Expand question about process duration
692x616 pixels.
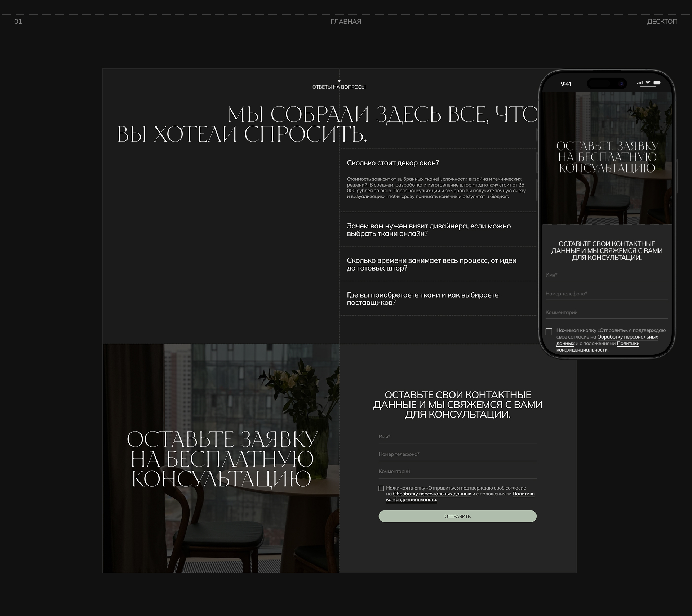point(431,264)
